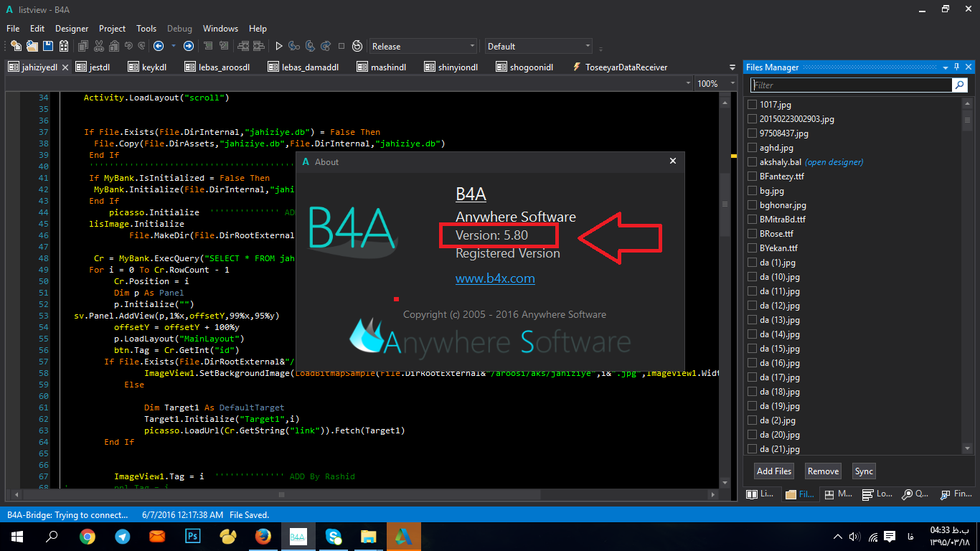Expand the Default dropdown in toolbar

coord(538,46)
